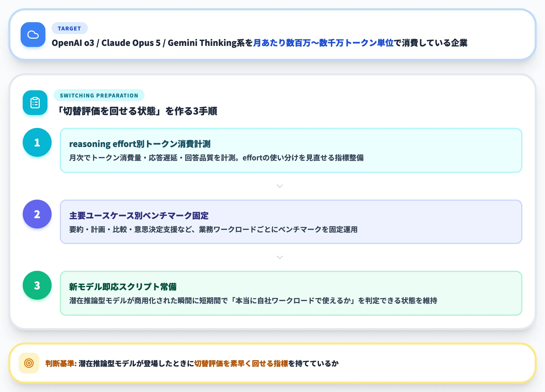Click the teal clipboard checklist icon
This screenshot has height=392, width=545.
35,103
